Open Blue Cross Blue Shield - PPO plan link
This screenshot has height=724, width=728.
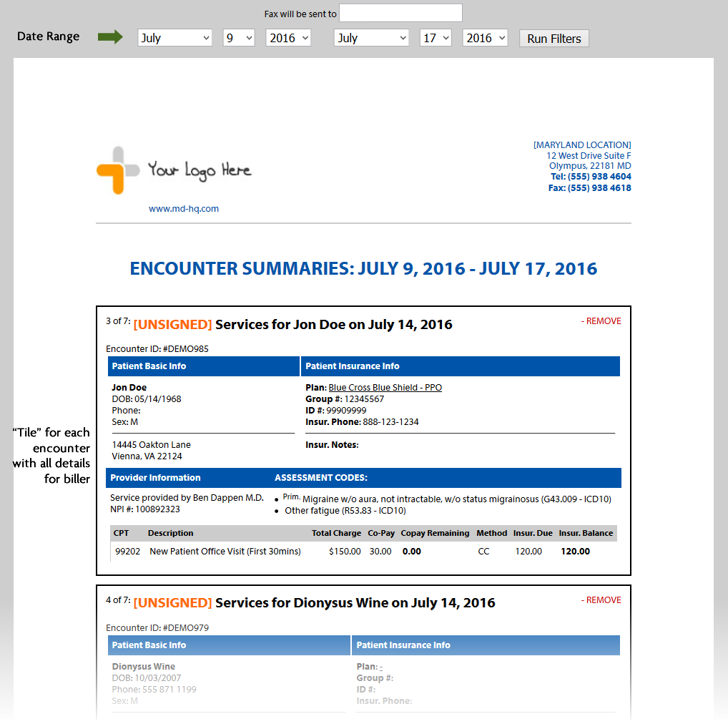[x=385, y=388]
